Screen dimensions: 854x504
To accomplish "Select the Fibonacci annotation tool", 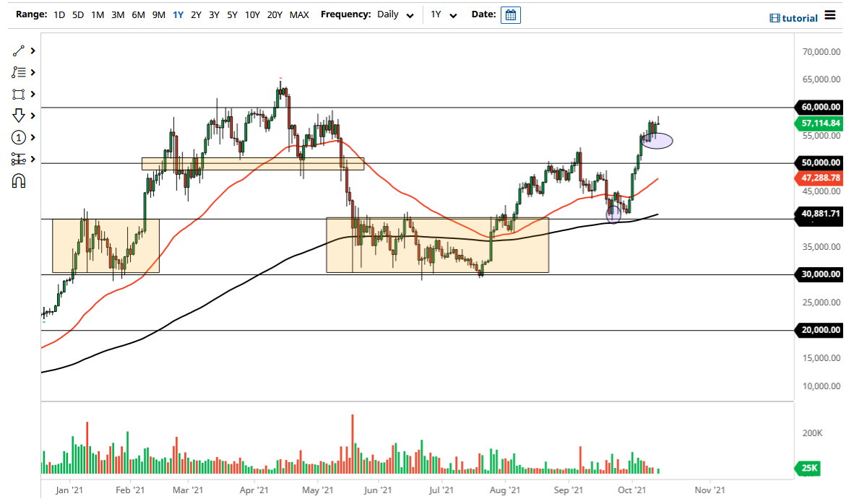I will (x=18, y=72).
